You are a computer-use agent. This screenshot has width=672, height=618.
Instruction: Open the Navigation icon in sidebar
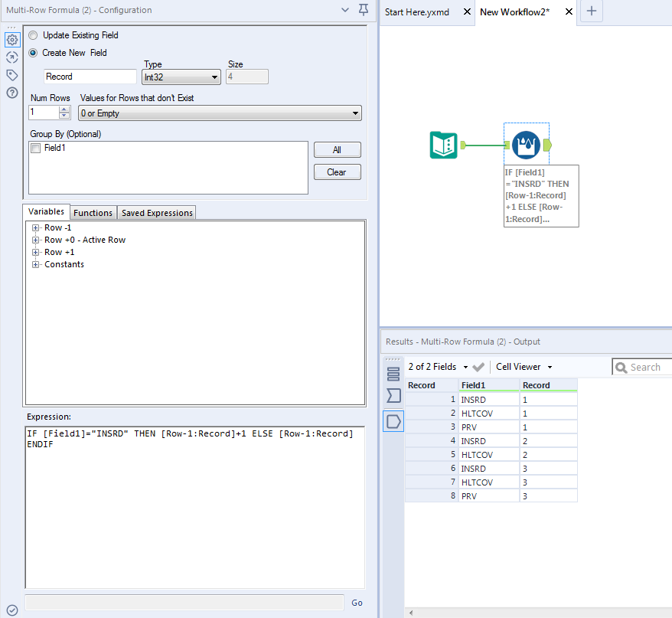11,57
